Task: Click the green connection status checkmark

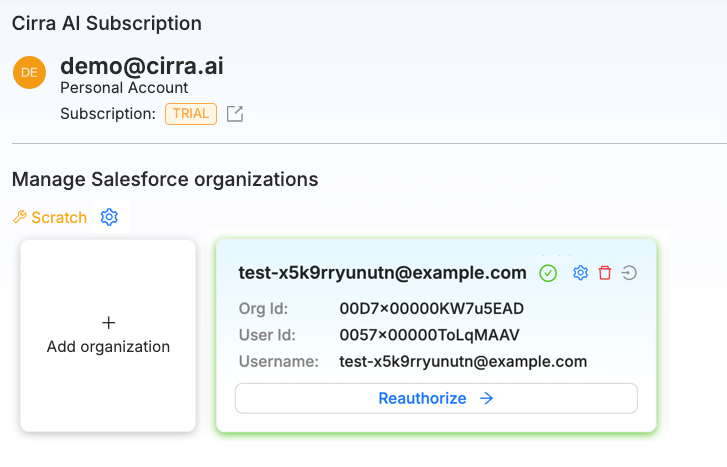Action: pyautogui.click(x=548, y=273)
